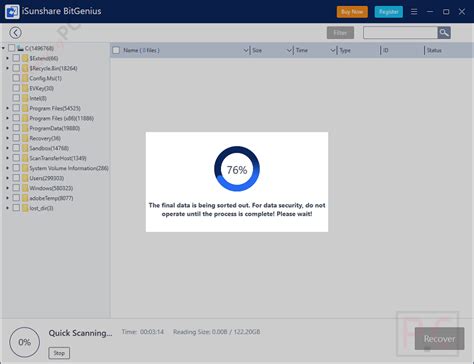Click the ProgramData folder icon
The image size is (474, 364).
(25, 128)
